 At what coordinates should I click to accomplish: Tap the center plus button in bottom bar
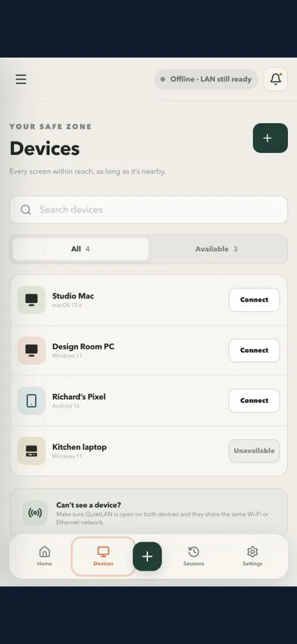coord(147,557)
